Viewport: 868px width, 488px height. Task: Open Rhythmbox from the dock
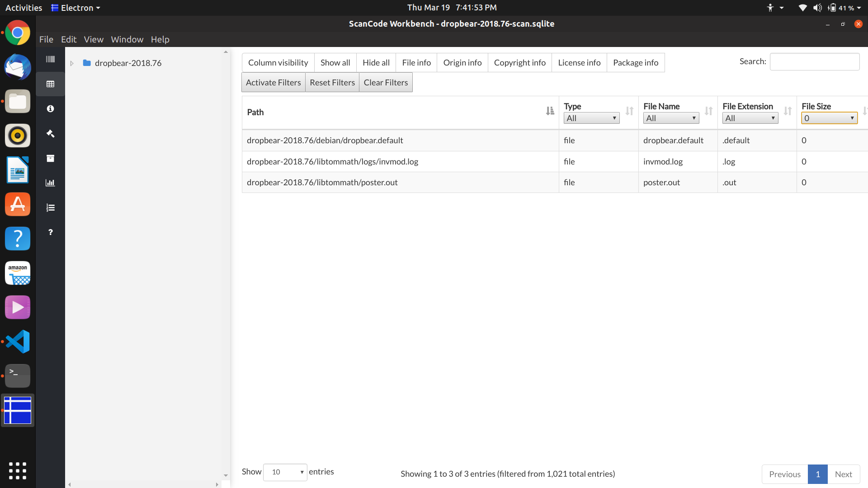[18, 136]
